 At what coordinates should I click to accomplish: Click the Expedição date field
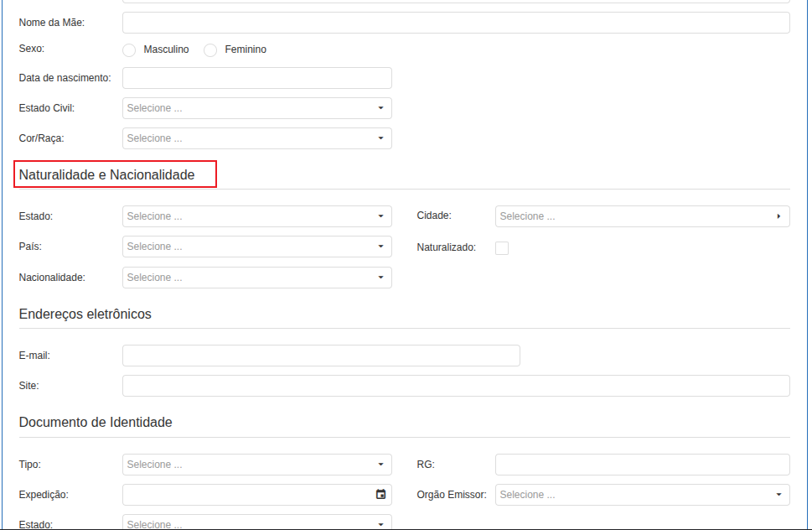[x=247, y=495]
